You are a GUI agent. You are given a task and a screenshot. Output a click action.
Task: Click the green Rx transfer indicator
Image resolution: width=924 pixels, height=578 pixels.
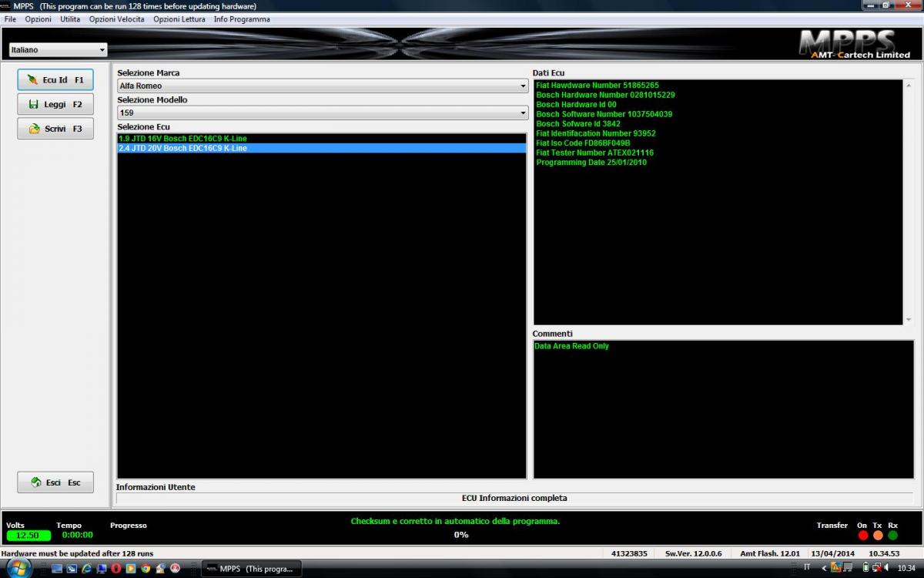coord(893,536)
